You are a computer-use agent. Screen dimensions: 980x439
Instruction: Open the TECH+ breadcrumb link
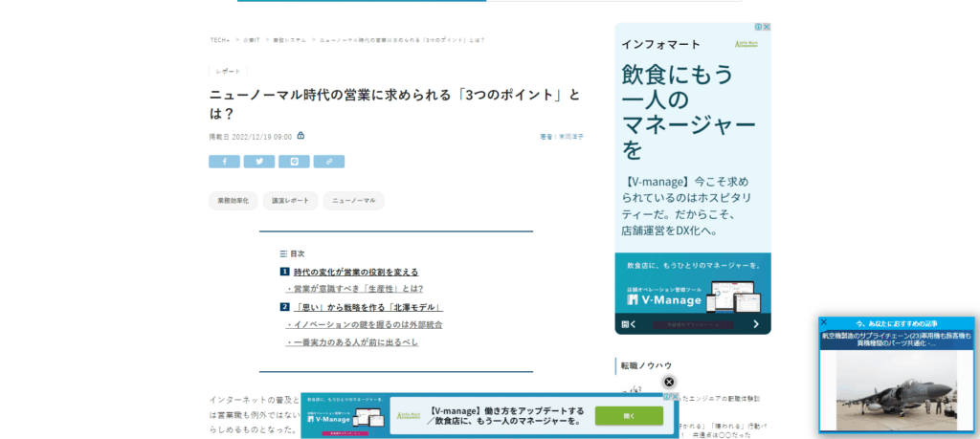coord(219,40)
